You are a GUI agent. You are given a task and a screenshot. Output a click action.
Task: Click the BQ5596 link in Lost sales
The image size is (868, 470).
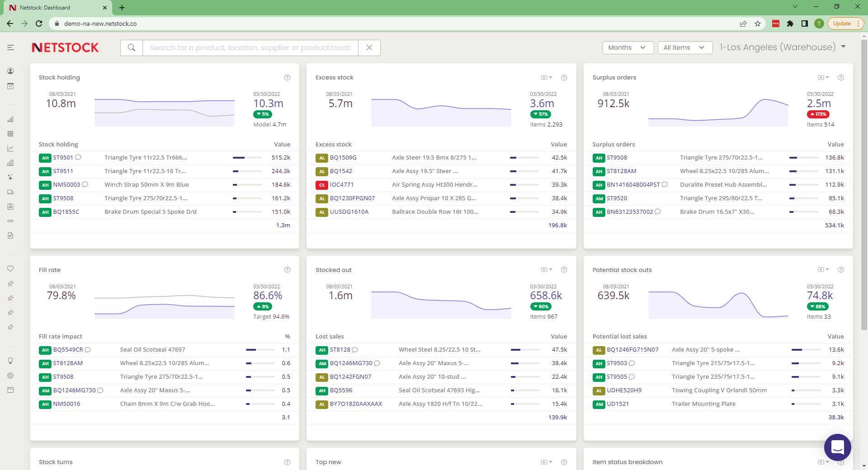click(x=341, y=390)
